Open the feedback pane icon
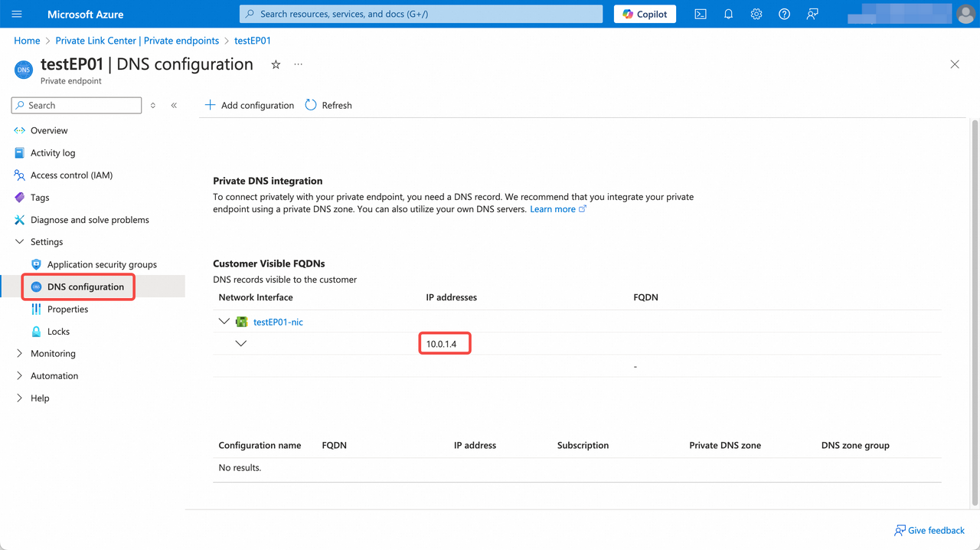980x550 pixels. click(x=812, y=14)
